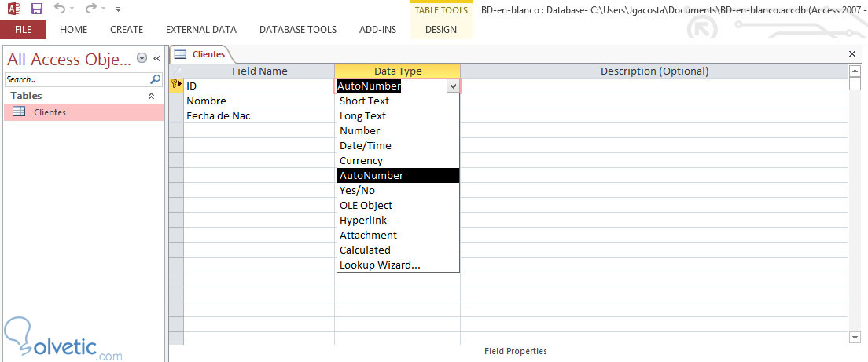Click the Search box in navigation pane

click(76, 79)
